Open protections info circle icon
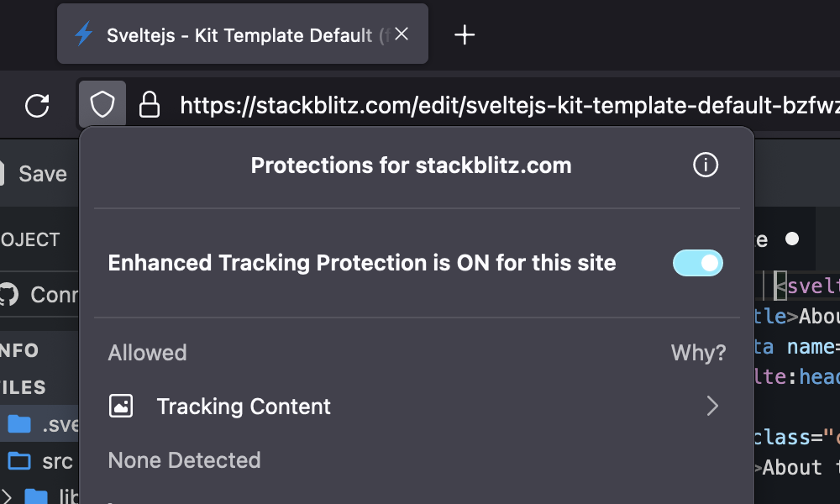 click(705, 165)
